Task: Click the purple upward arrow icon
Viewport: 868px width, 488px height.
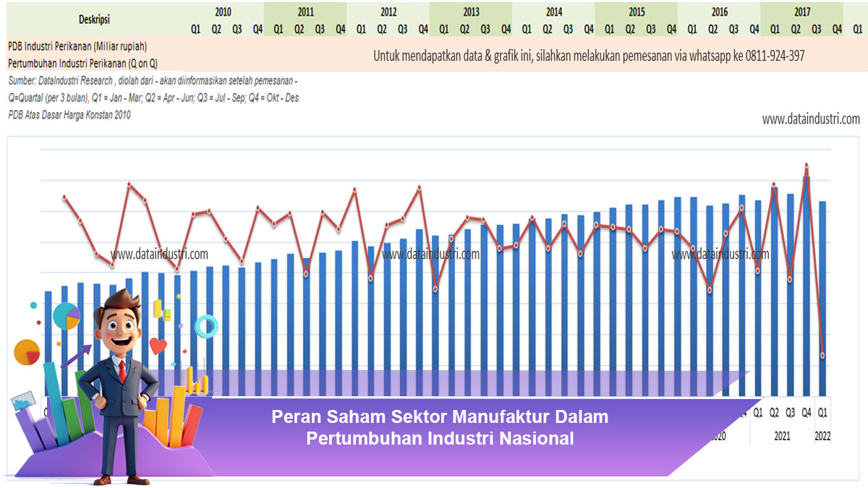Action: (x=77, y=356)
